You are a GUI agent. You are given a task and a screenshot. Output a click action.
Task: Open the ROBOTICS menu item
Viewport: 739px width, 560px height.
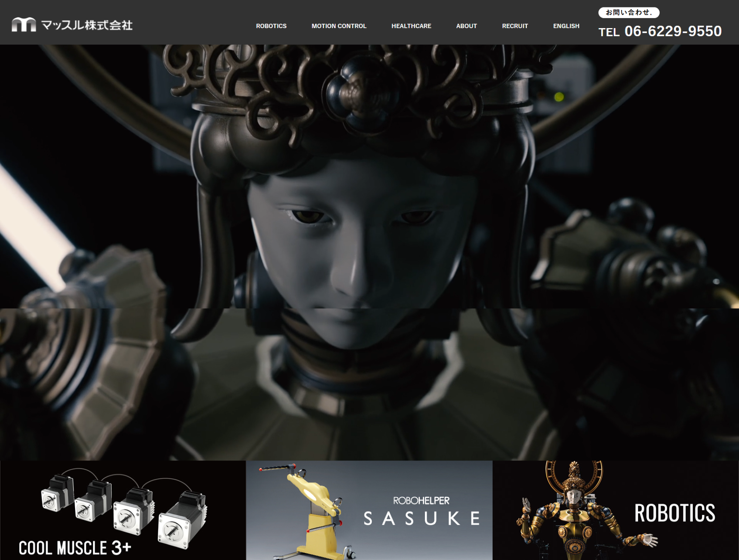(x=271, y=26)
